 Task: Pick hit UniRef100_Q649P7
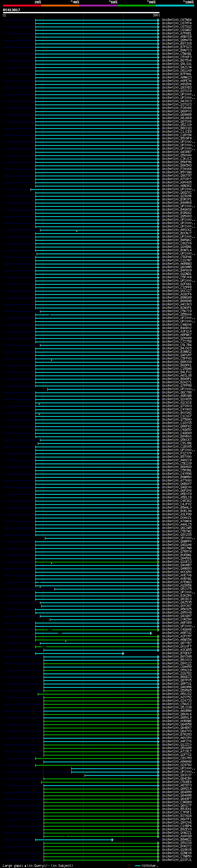(177, 799)
